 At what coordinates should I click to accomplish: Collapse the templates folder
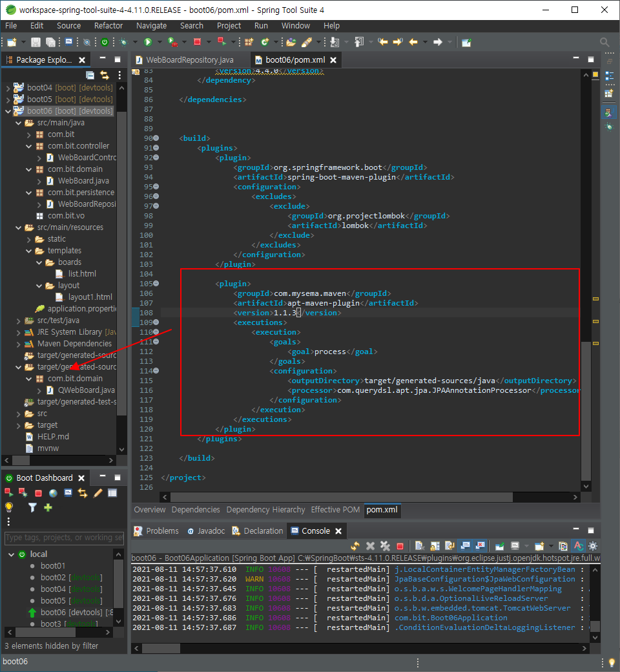[x=28, y=251]
